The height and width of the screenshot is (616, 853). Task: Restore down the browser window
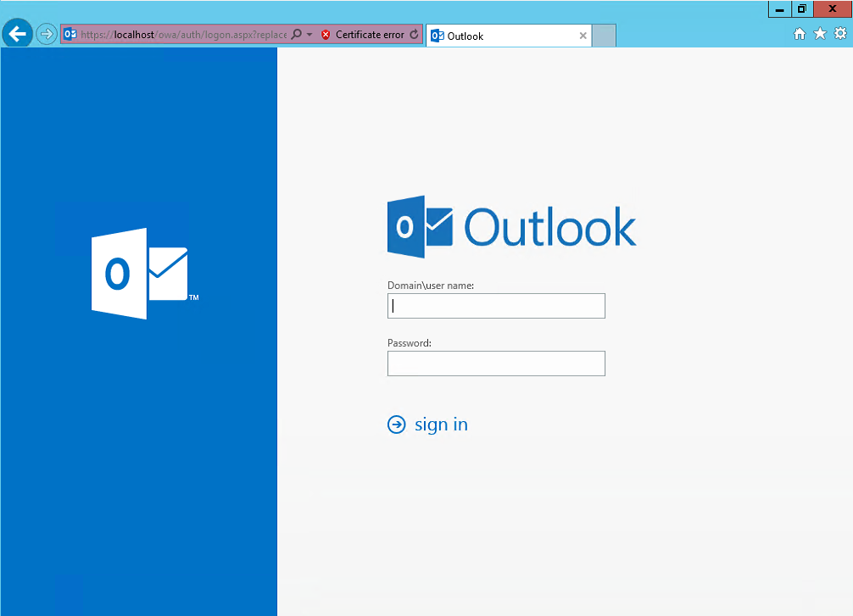(x=802, y=9)
